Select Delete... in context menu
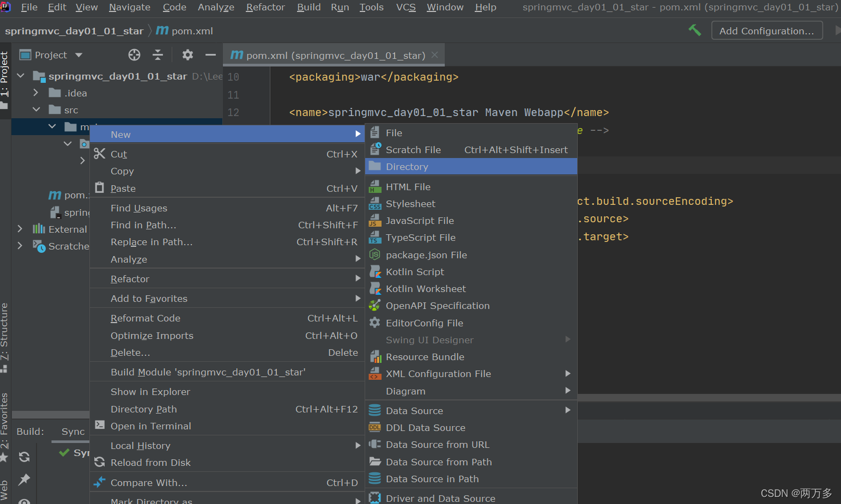Viewport: 841px width, 504px height. tap(227, 352)
